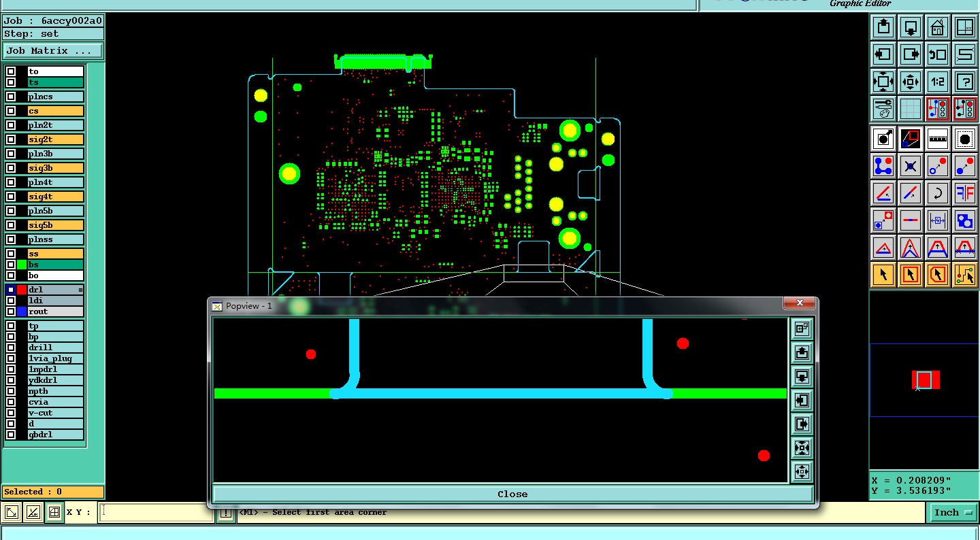
Task: Click the Close button in Popview
Action: coord(512,494)
